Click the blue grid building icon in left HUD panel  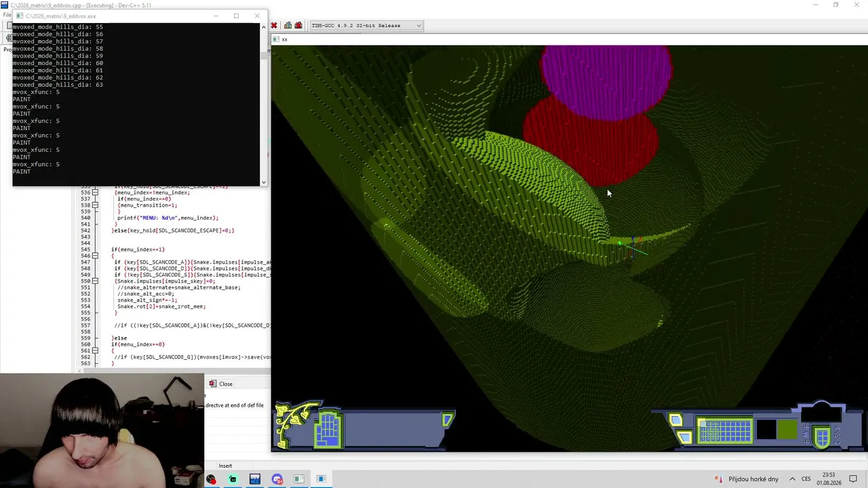point(328,428)
